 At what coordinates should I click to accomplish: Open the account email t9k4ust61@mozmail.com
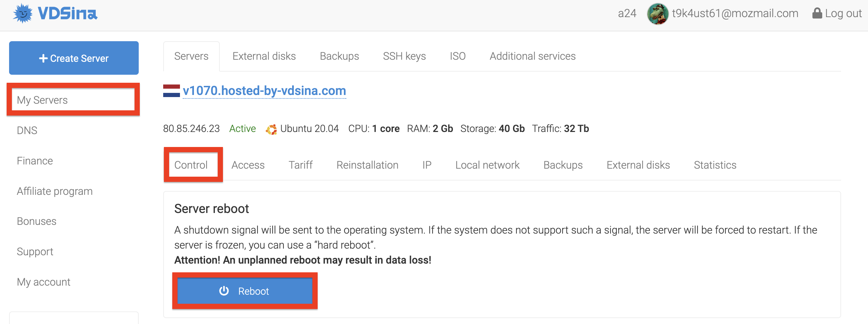735,13
